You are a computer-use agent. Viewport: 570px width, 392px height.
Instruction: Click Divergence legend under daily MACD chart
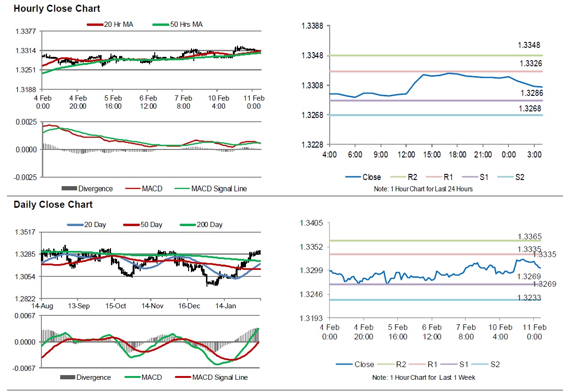[x=86, y=377]
